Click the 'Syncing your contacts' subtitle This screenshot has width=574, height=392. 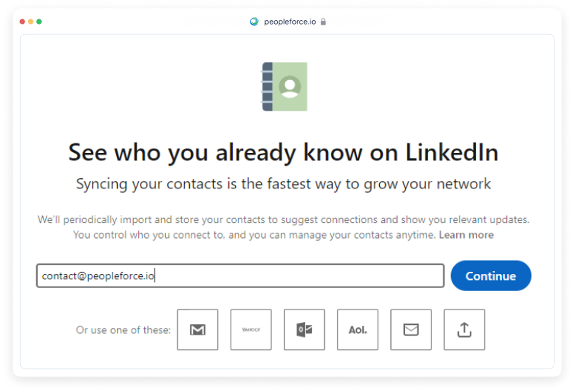pyautogui.click(x=283, y=184)
